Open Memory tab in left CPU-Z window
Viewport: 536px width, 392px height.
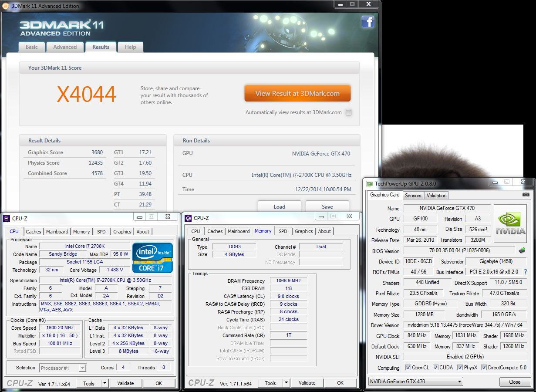(81, 232)
